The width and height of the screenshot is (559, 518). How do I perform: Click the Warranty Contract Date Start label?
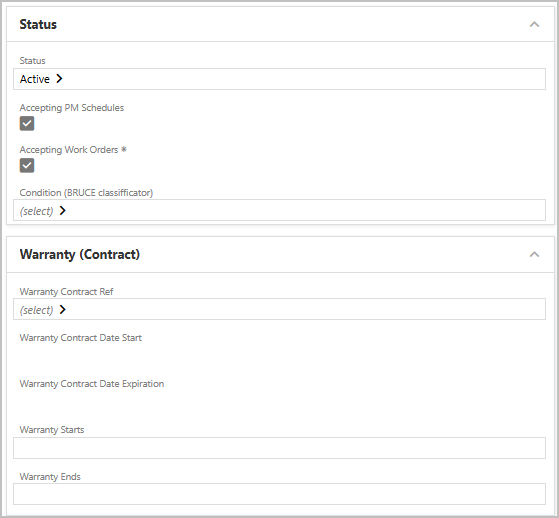tap(81, 338)
